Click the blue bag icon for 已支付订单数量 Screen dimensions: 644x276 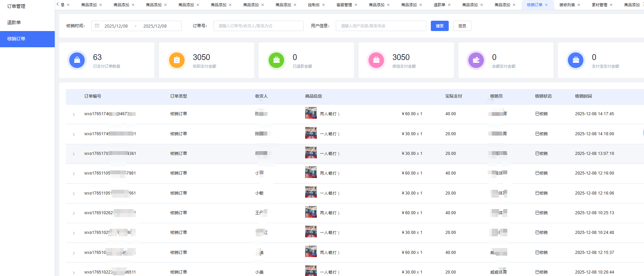[x=77, y=60]
